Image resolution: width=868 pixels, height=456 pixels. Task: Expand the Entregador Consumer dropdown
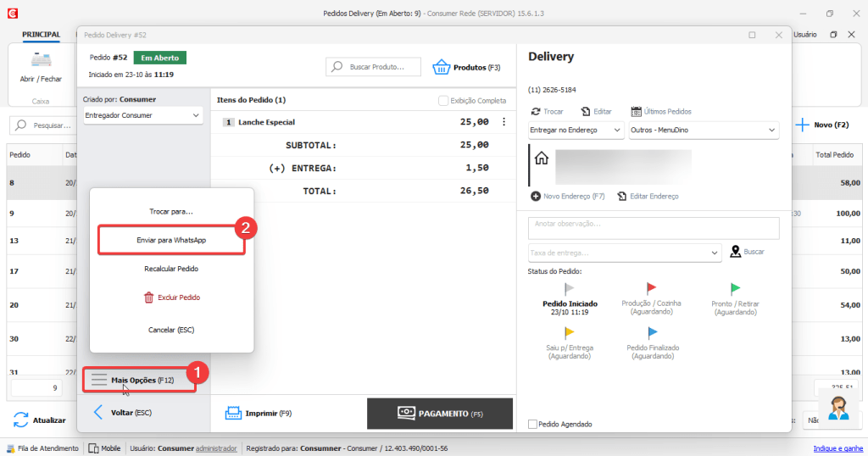click(196, 115)
